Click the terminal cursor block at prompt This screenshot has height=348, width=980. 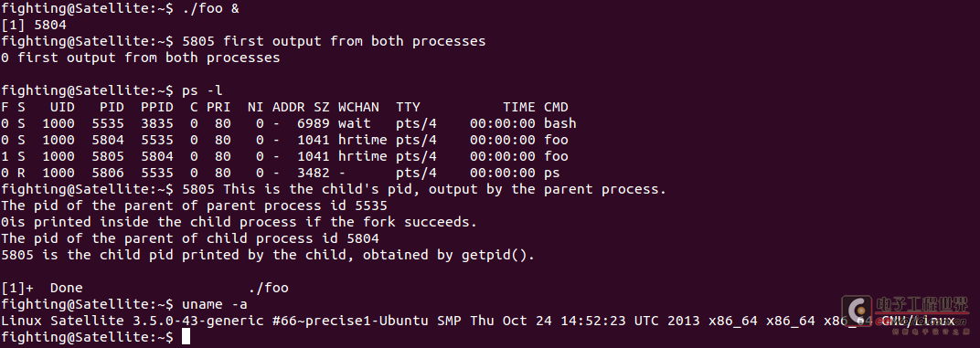point(186,337)
